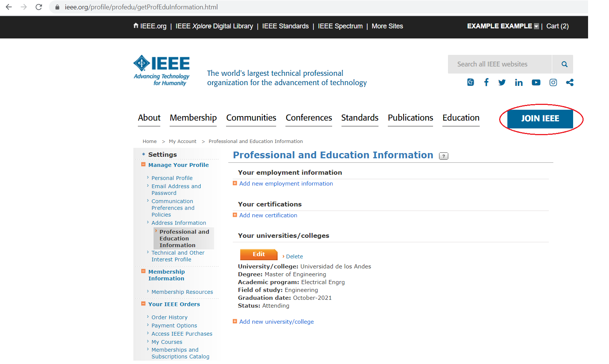
Task: Open the About menu
Action: click(149, 118)
